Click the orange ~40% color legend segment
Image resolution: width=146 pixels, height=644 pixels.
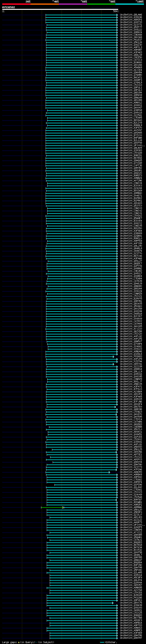click(x=45, y=4)
